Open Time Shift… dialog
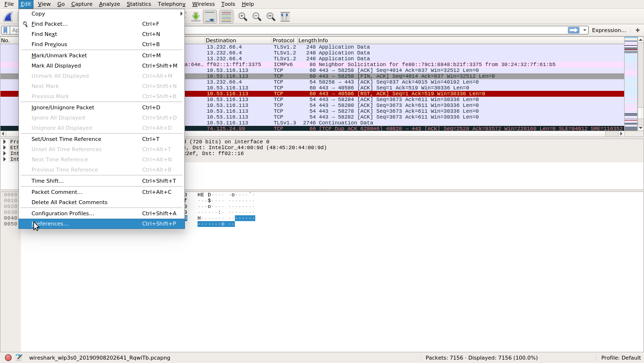The height and width of the screenshot is (363, 644). (101, 181)
